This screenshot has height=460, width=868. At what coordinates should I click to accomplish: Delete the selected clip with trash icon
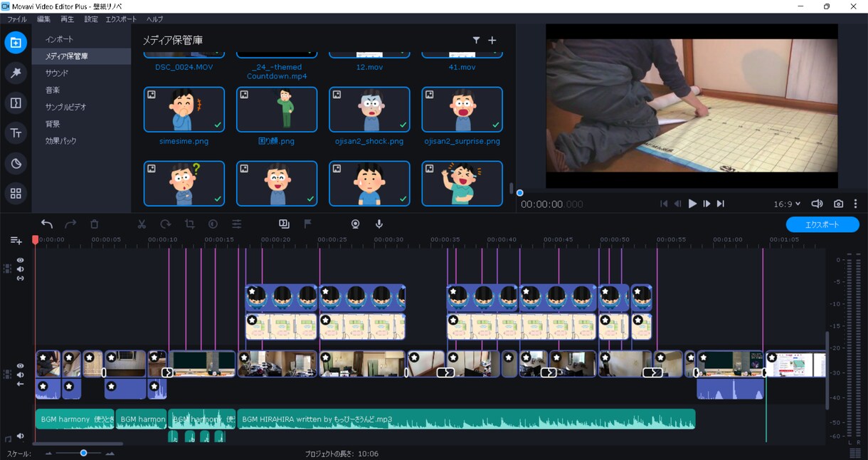click(x=94, y=224)
